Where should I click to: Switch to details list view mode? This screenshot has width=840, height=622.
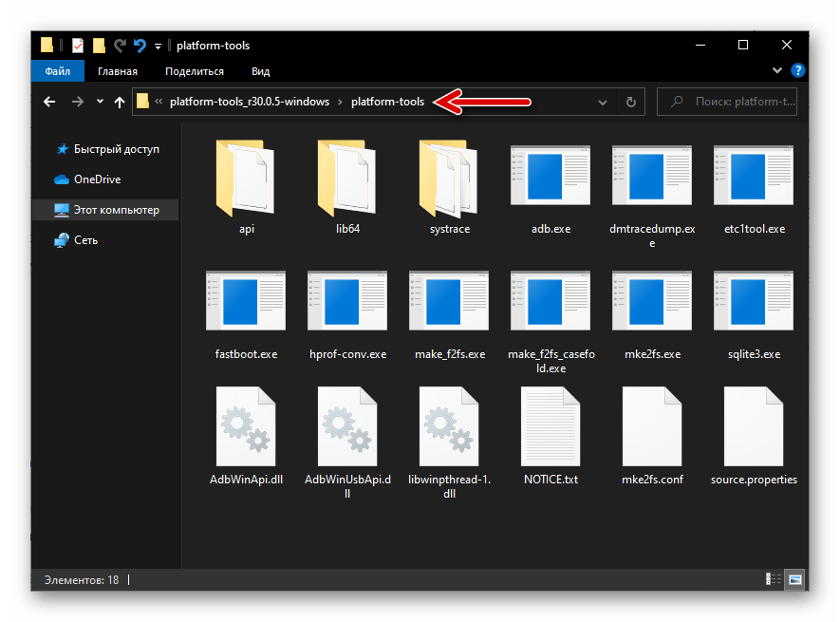pos(774,578)
